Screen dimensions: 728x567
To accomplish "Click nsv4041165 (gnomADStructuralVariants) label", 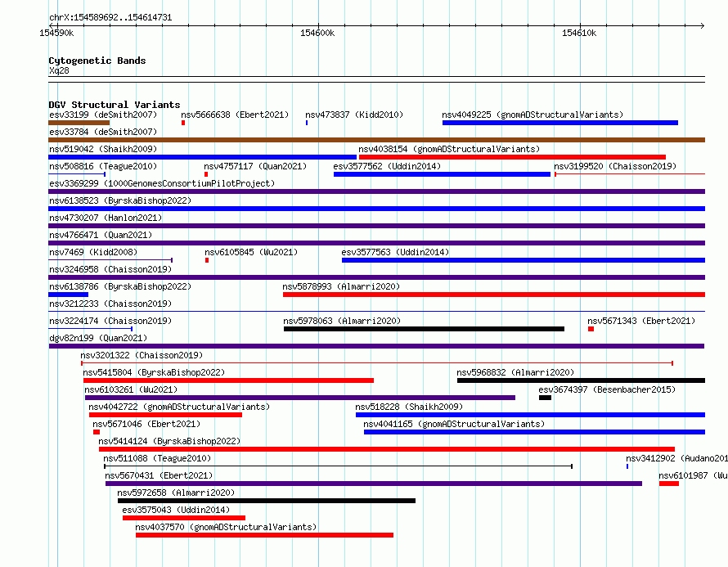I will (x=454, y=424).
